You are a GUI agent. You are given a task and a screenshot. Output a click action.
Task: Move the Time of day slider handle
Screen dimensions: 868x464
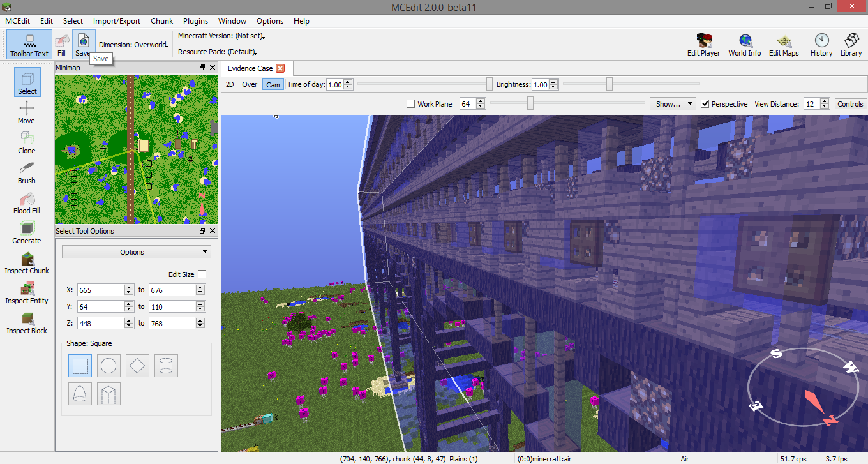[490, 84]
